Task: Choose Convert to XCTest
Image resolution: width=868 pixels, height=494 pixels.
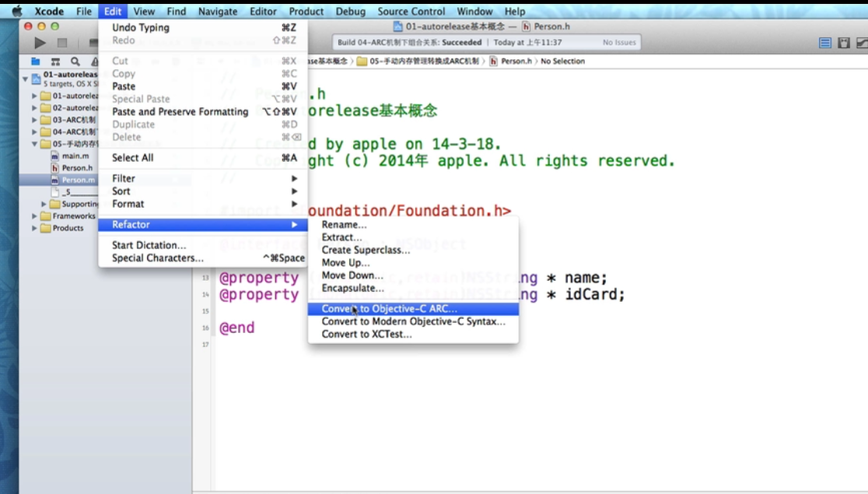Action: [x=413, y=335]
